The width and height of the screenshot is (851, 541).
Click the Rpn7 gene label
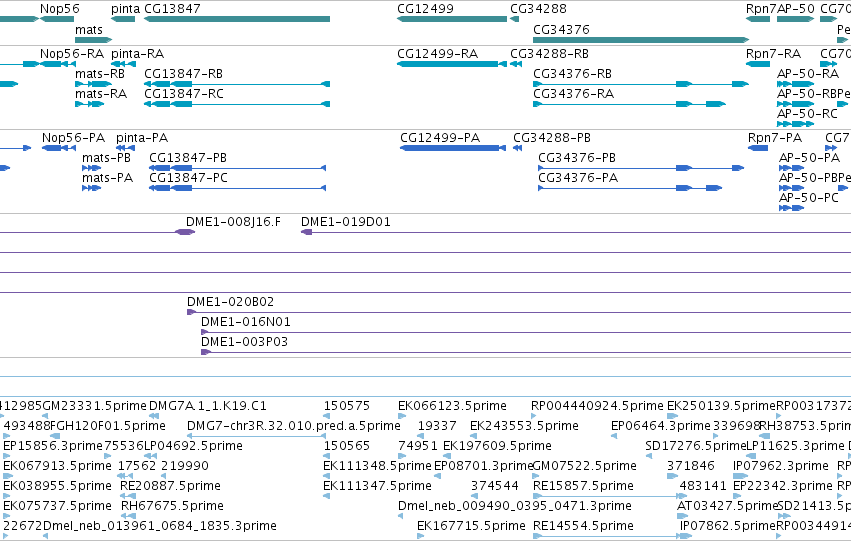pyautogui.click(x=761, y=9)
